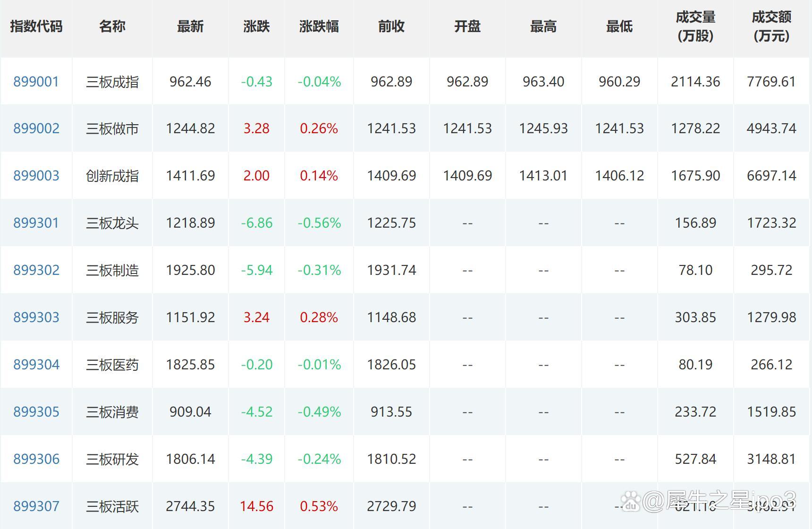Open index 899302 三板制造 link
This screenshot has height=529, width=812.
pos(36,270)
